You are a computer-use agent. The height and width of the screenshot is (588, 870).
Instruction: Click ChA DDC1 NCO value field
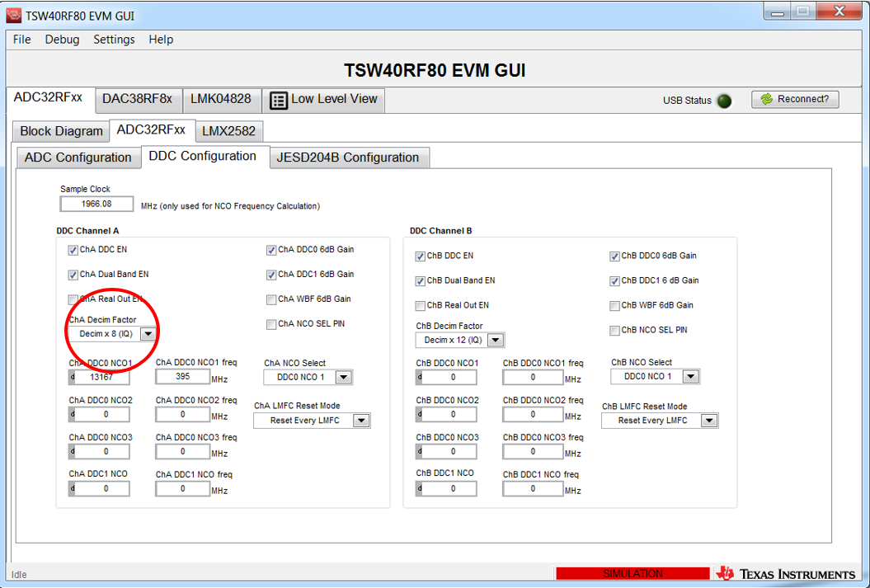[x=102, y=489]
